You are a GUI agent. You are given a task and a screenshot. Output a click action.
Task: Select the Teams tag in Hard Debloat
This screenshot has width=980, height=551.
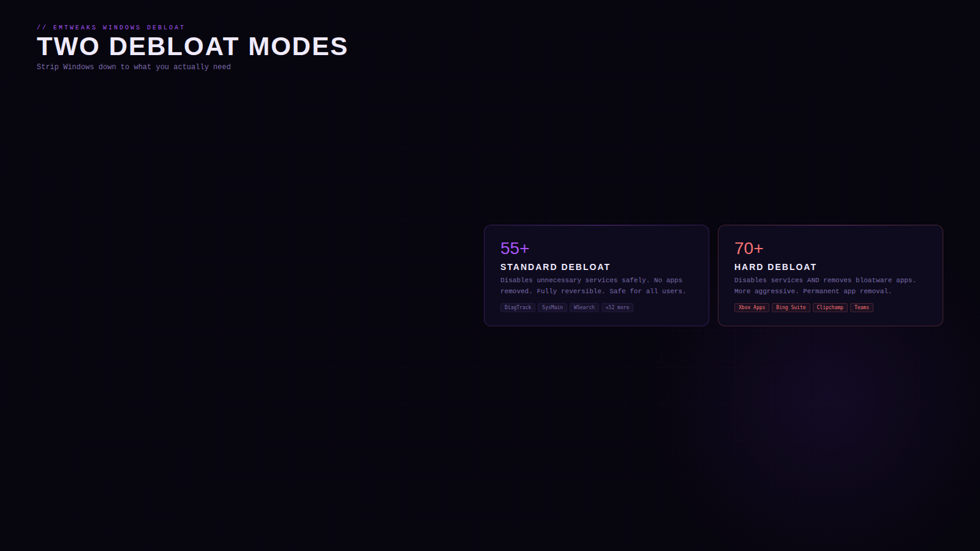862,307
